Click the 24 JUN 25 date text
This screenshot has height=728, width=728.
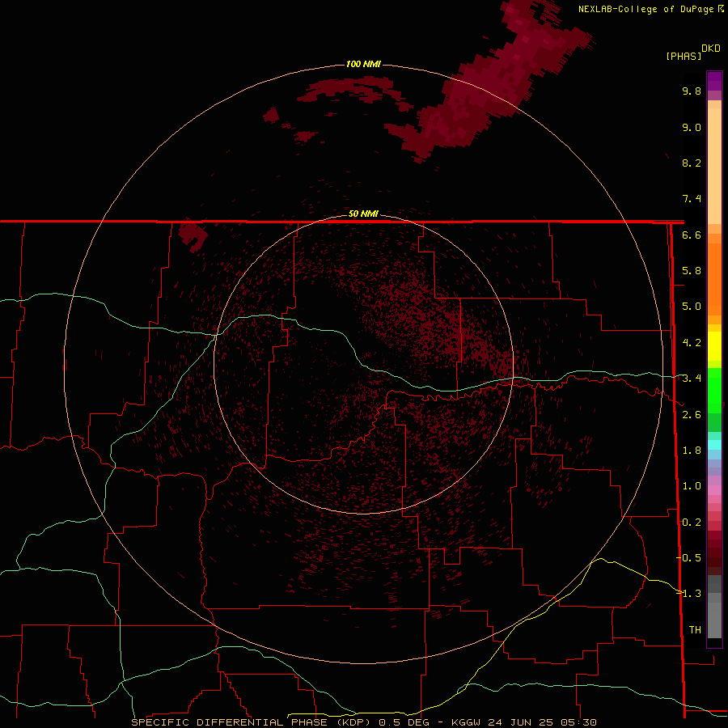[x=519, y=722]
